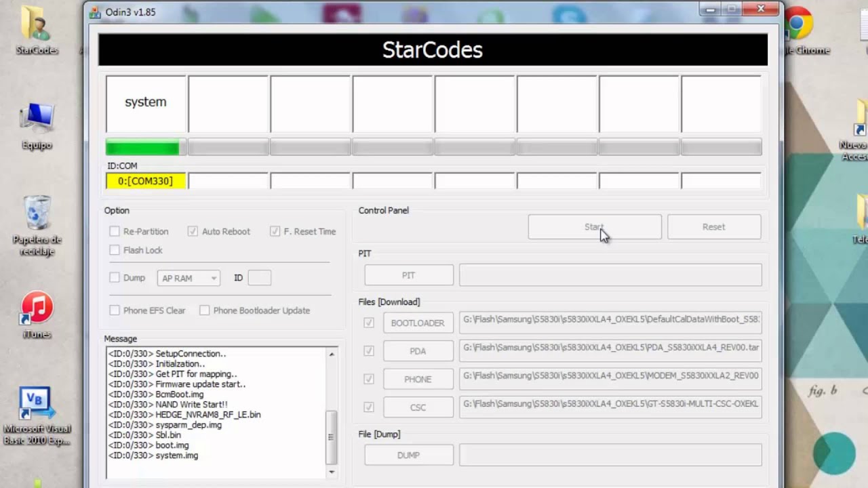The image size is (868, 488).
Task: Click the Message log scroll down arrow
Action: (x=332, y=472)
